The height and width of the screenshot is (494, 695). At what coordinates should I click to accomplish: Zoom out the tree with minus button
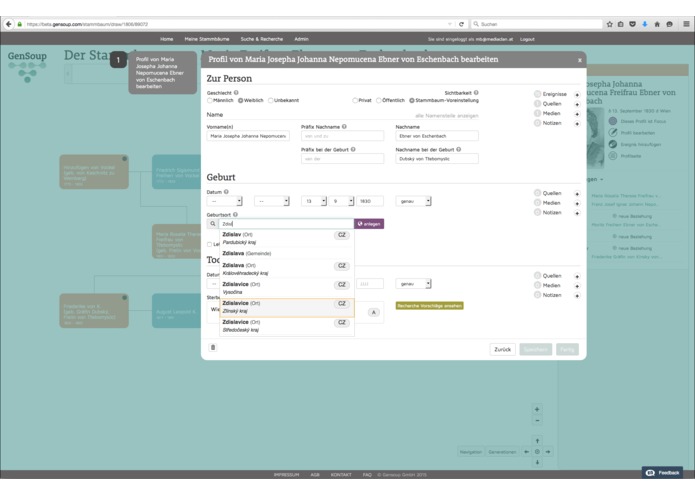point(537,420)
